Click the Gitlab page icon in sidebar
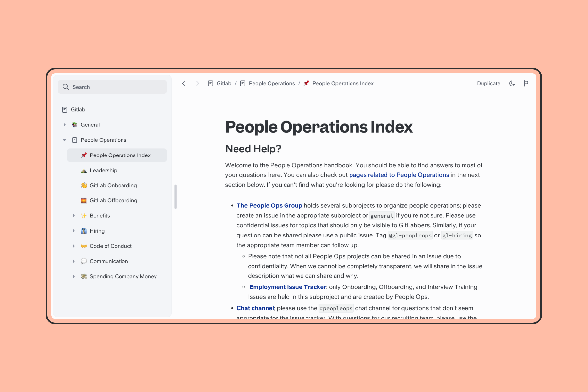This screenshot has width=588, height=392. point(65,110)
